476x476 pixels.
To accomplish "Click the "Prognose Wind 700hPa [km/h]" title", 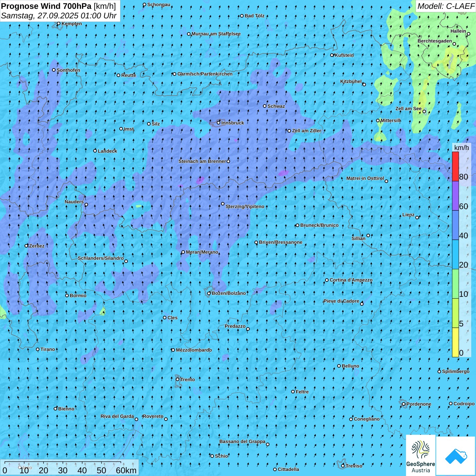I will pyautogui.click(x=58, y=6).
